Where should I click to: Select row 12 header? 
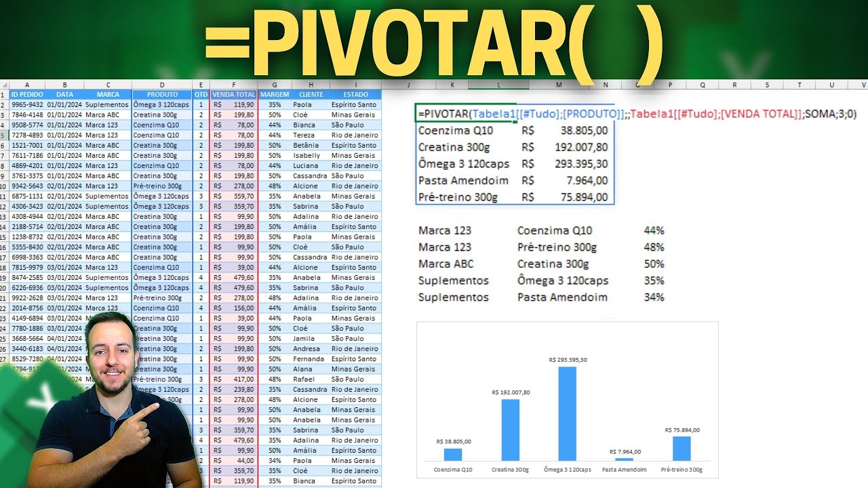(5, 207)
